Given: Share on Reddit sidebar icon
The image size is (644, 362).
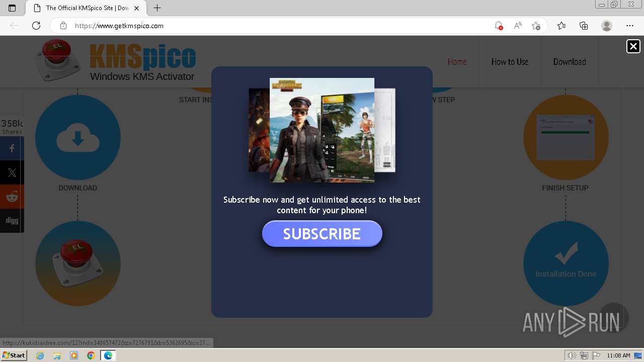Looking at the screenshot, I should tap(12, 197).
